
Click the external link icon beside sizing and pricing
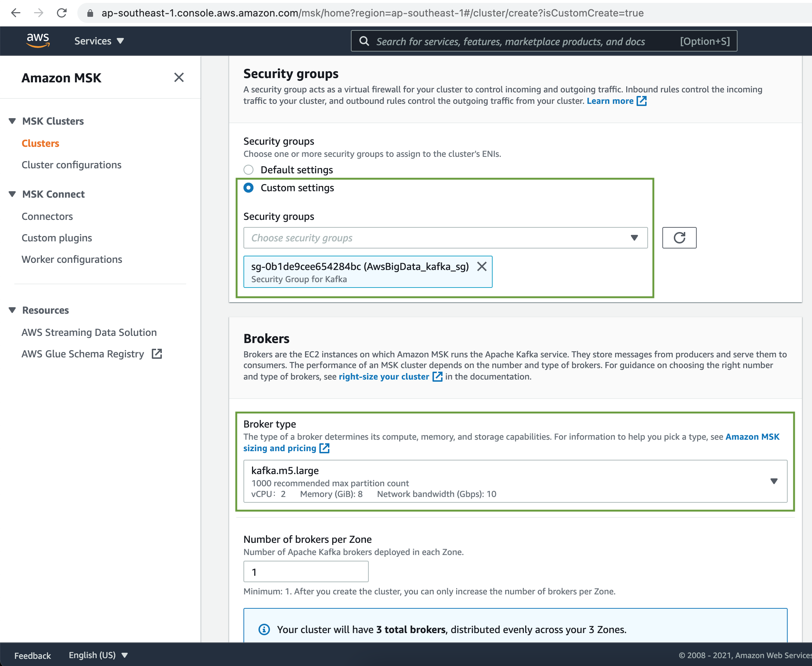324,448
